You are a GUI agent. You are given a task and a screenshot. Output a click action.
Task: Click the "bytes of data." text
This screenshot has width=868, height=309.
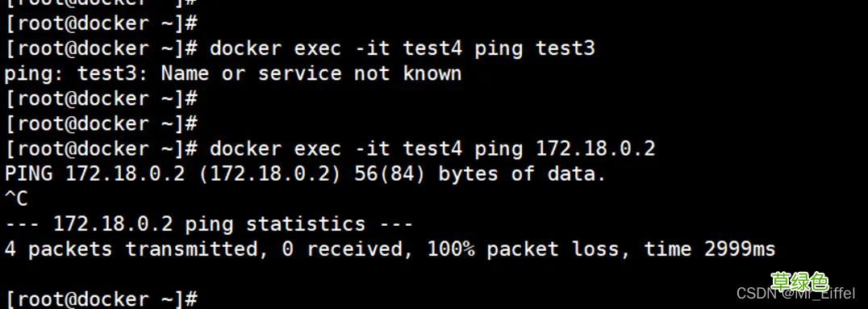522,174
